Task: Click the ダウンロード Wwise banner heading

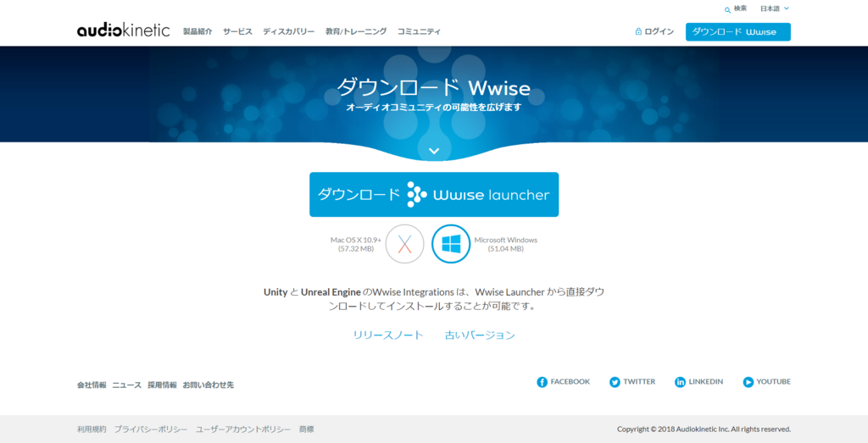Action: [x=434, y=88]
